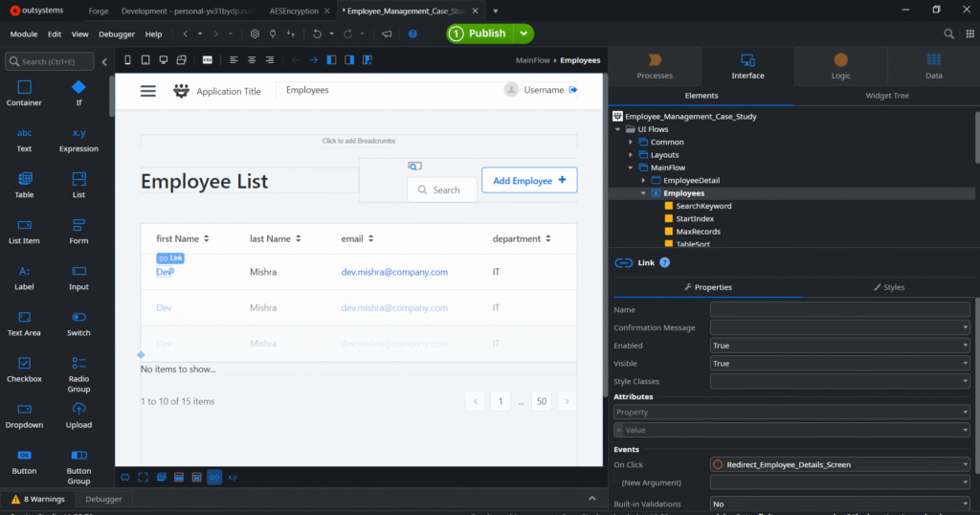Click the x.y expression breadcrumb icon
Image resolution: width=980 pixels, height=515 pixels.
[233, 478]
